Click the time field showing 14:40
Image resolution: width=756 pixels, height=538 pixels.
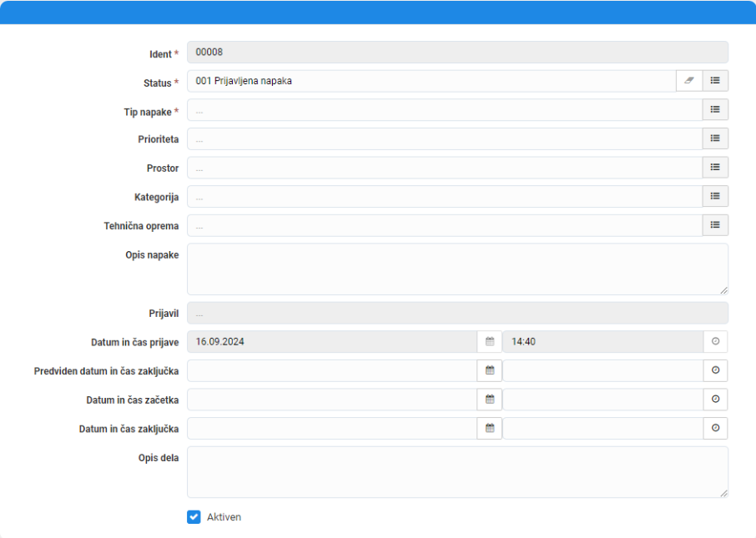tap(603, 341)
